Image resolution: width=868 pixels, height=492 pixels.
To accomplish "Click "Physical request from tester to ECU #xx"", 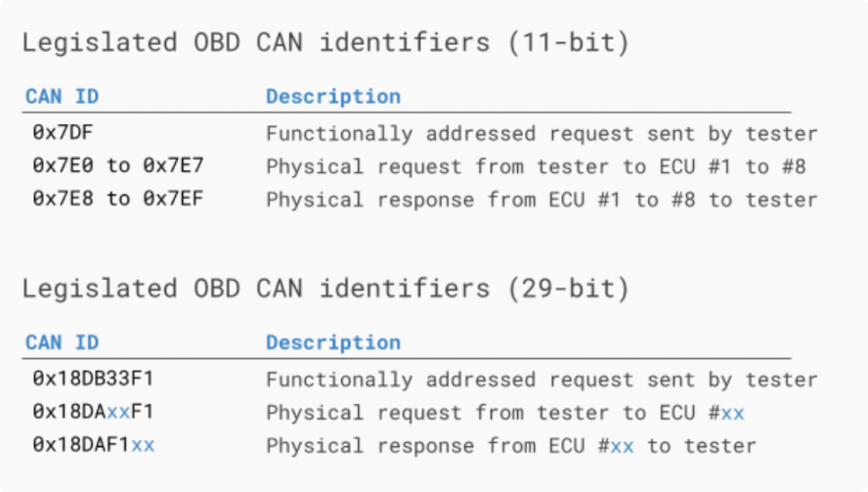I will pyautogui.click(x=504, y=413).
